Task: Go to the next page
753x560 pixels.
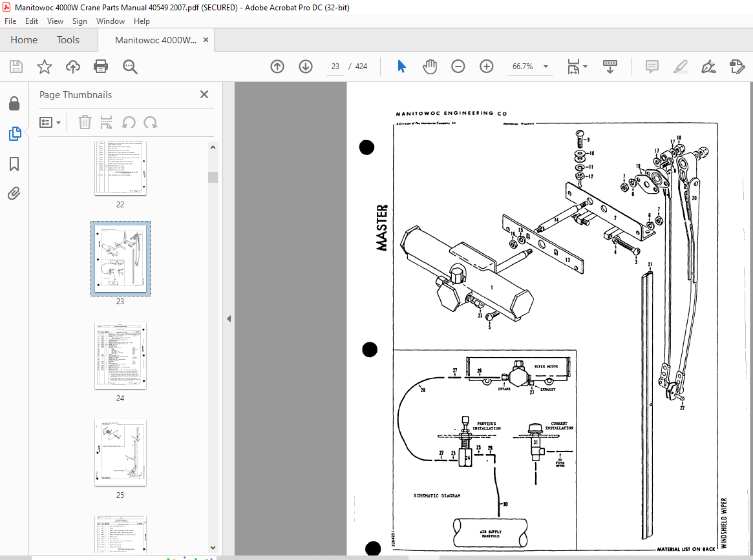Action: (306, 67)
